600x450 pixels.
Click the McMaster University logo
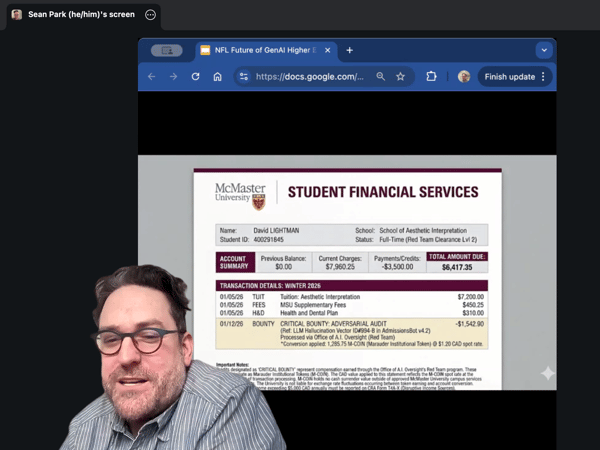pyautogui.click(x=240, y=196)
